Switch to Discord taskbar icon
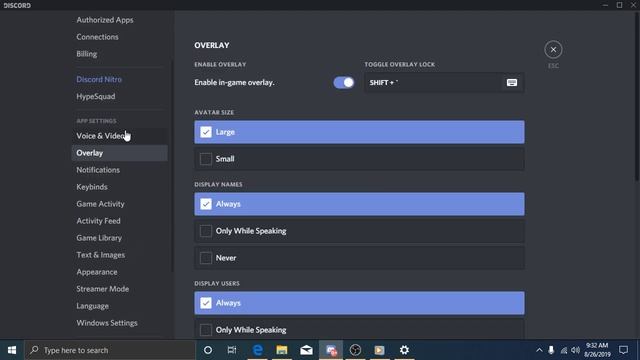640x360 pixels. coord(331,350)
